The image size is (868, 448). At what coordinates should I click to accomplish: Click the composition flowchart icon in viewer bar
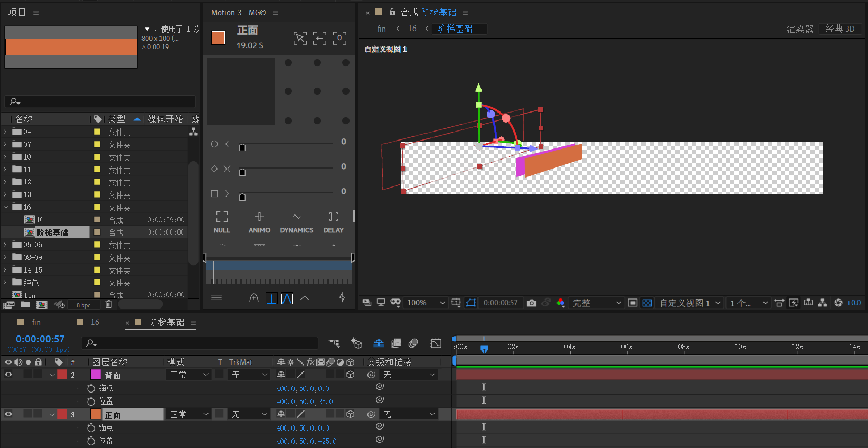point(822,303)
